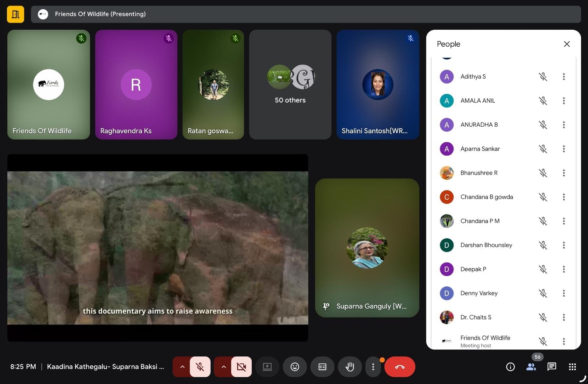Open the emoji reactions button

click(x=295, y=367)
